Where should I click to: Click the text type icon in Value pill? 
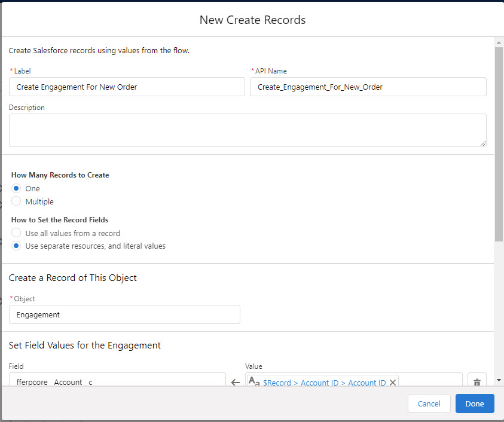(253, 382)
